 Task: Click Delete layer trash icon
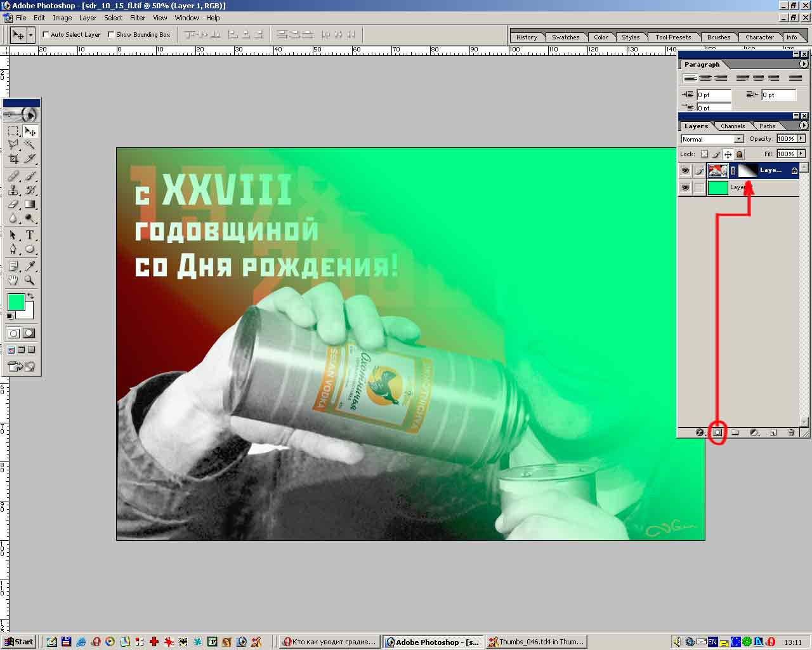click(x=791, y=432)
